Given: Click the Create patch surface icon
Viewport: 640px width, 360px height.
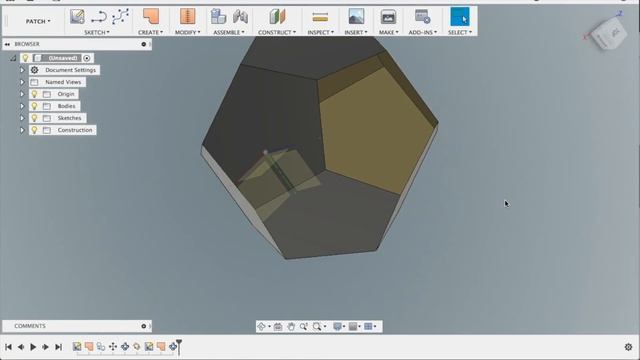Looking at the screenshot, I should [151, 17].
